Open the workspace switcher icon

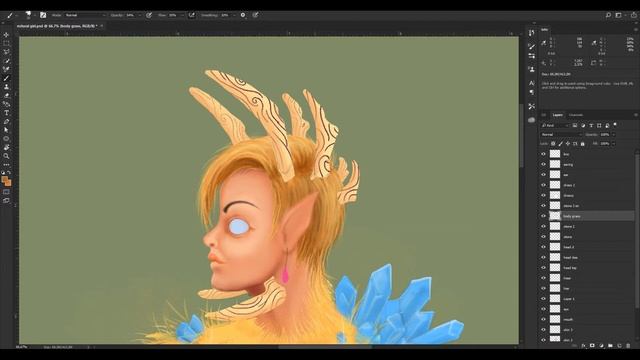(619, 15)
